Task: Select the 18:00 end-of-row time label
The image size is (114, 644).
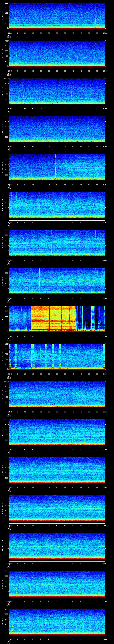Action: (x=105, y=147)
